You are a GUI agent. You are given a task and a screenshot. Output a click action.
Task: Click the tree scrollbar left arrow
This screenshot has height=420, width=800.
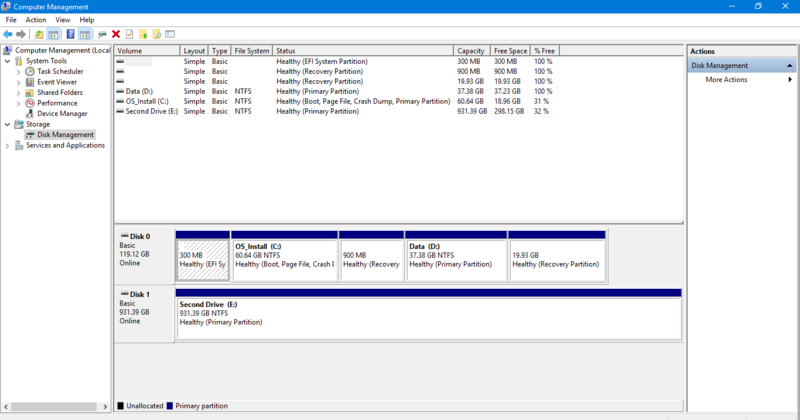(x=6, y=407)
